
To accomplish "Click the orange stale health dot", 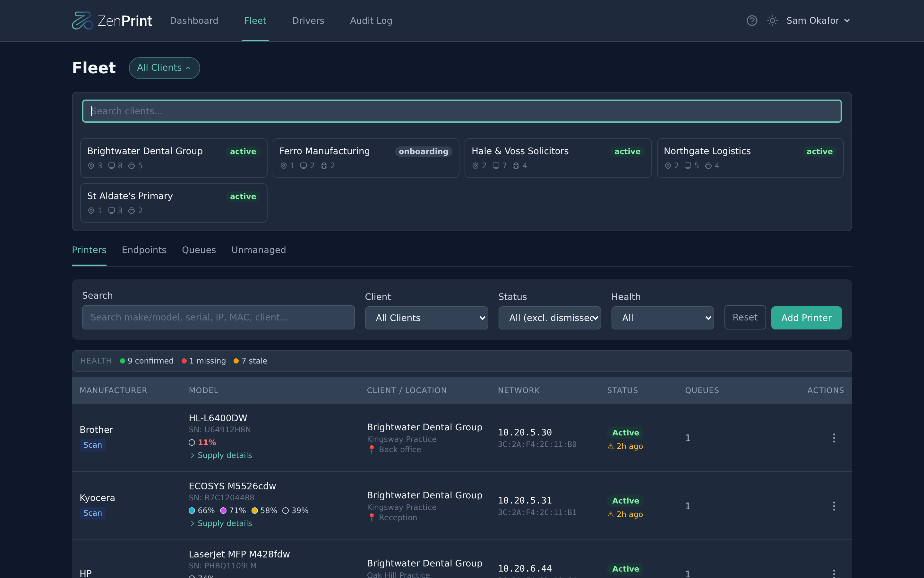I will pos(236,361).
